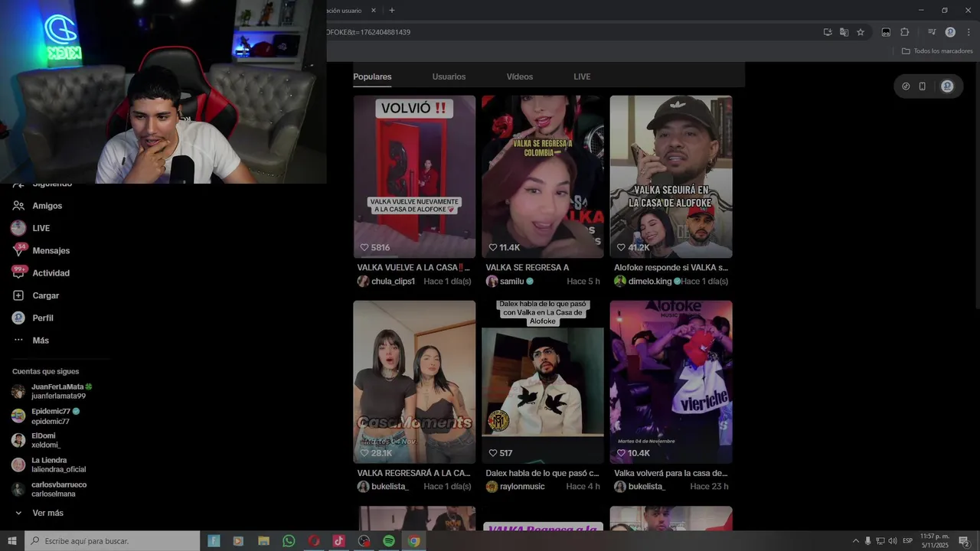980x551 pixels.
Task: Open LIVE in the left sidebar
Action: tap(31, 228)
